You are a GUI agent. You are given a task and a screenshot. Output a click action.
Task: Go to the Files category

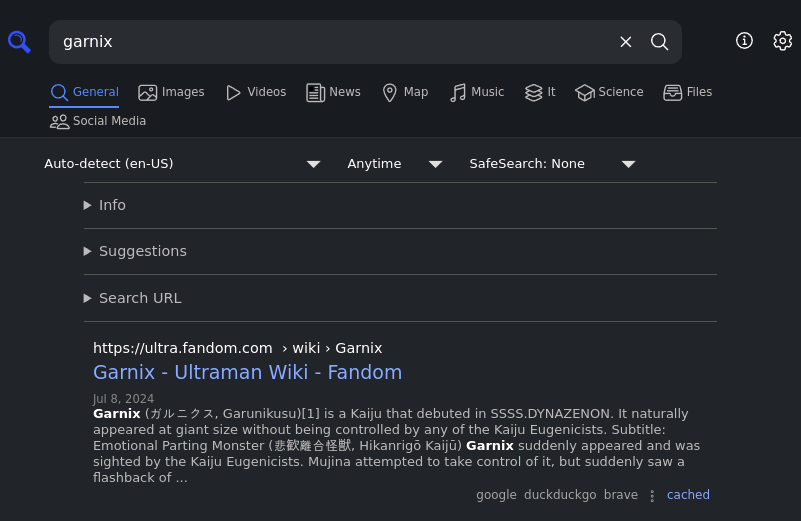click(x=688, y=92)
